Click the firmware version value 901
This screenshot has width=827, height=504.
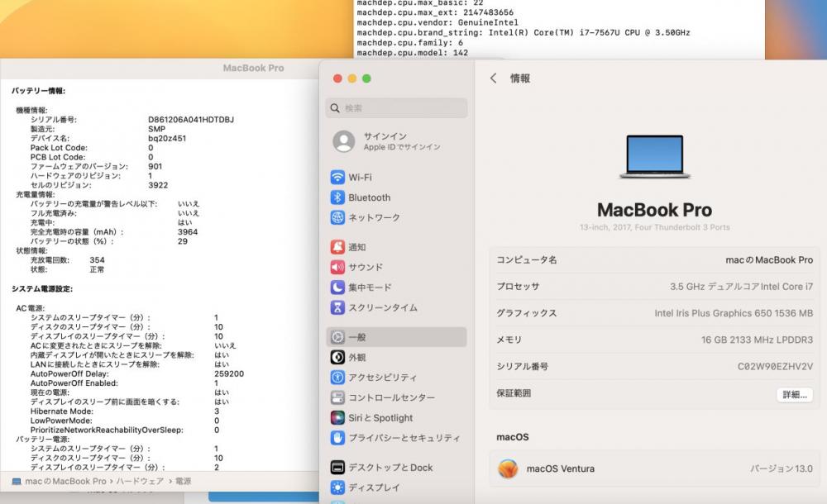coord(155,167)
